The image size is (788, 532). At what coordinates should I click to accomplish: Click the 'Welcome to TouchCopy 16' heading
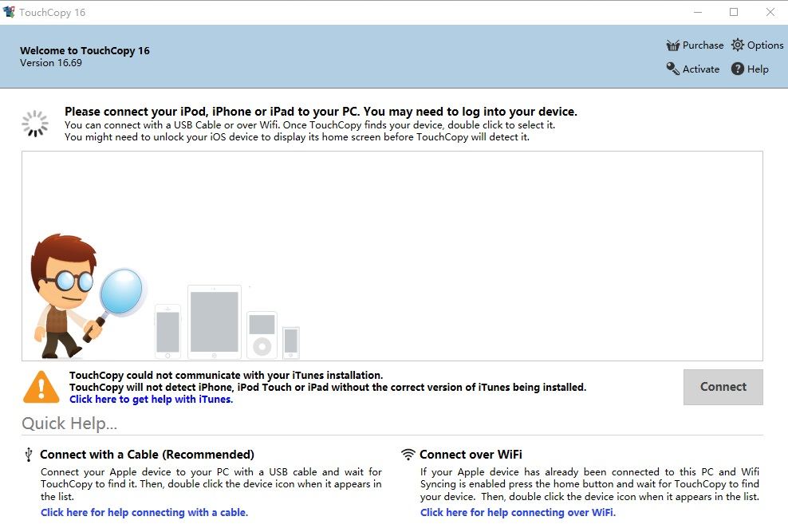pos(85,50)
